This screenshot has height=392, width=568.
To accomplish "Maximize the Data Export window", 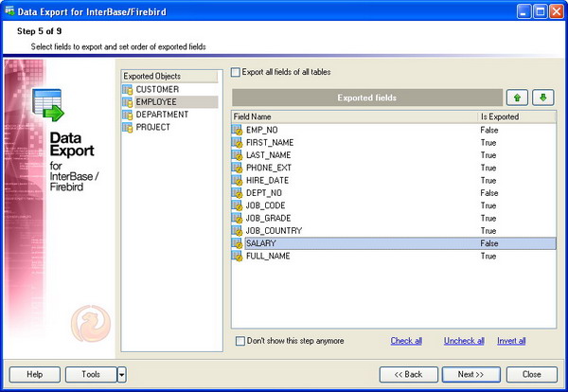I will point(541,12).
